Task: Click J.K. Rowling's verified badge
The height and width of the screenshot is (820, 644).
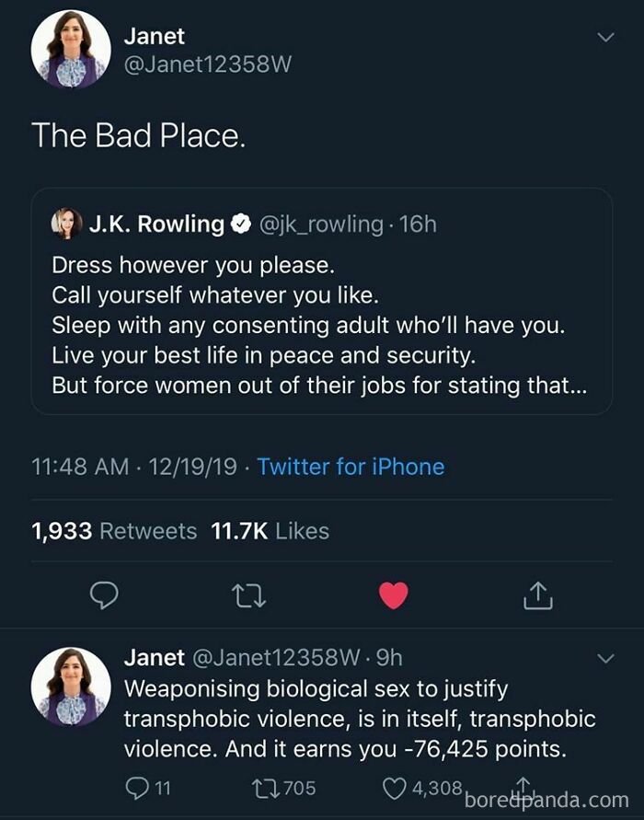Action: (241, 221)
